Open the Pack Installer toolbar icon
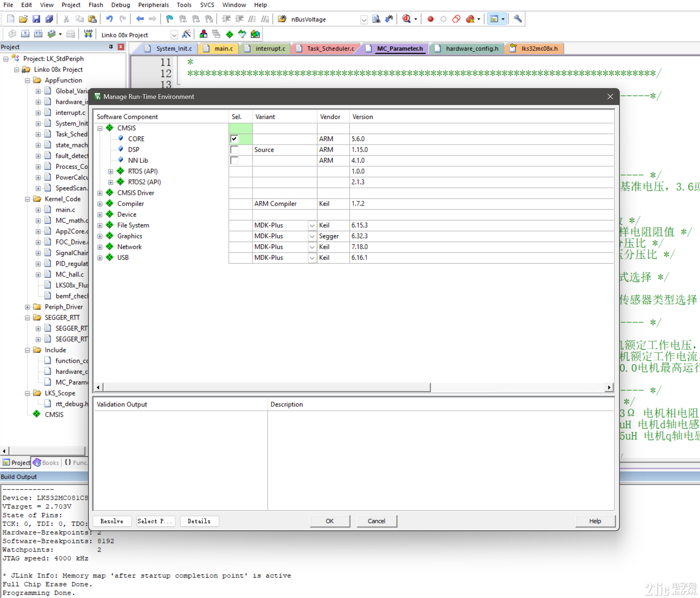Image resolution: width=700 pixels, height=598 pixels. (255, 34)
